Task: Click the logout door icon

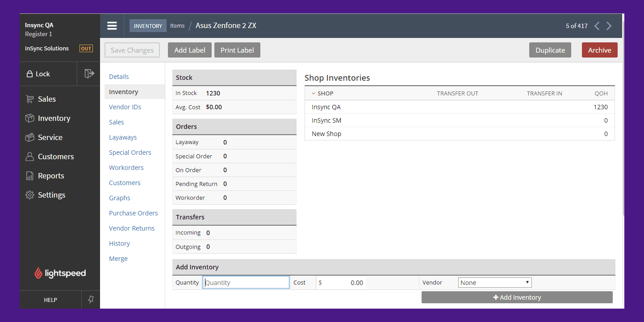Action: click(x=89, y=74)
